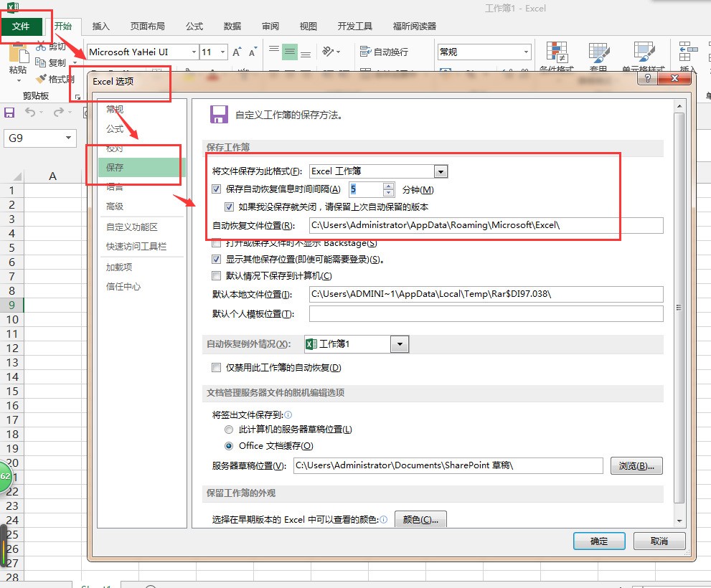Click the bottom align icon

306,52
